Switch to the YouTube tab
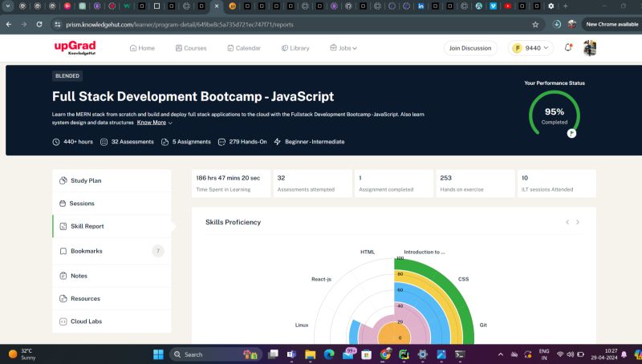 508,6
